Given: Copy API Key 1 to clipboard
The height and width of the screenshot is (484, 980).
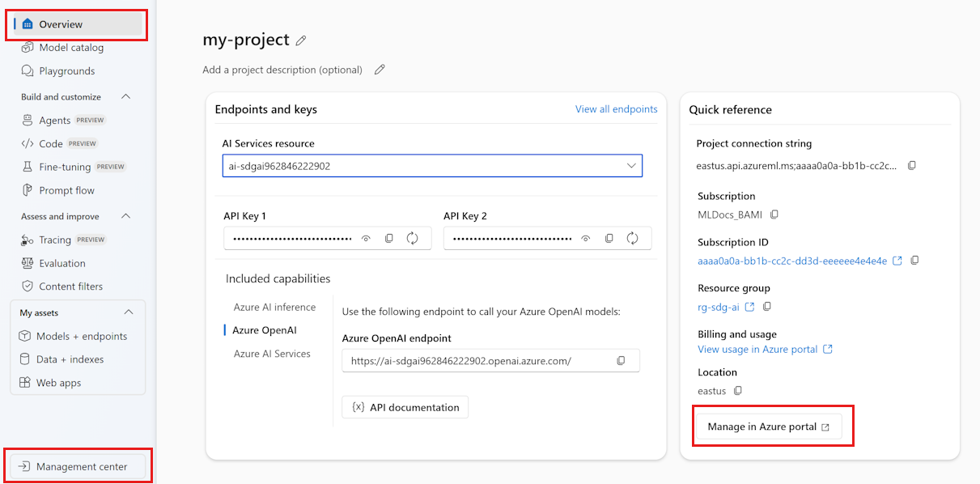Looking at the screenshot, I should 389,238.
